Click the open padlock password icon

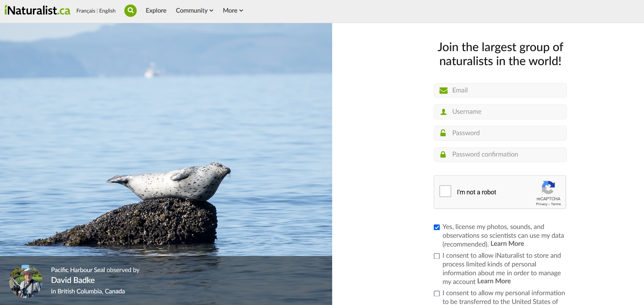[x=443, y=133]
